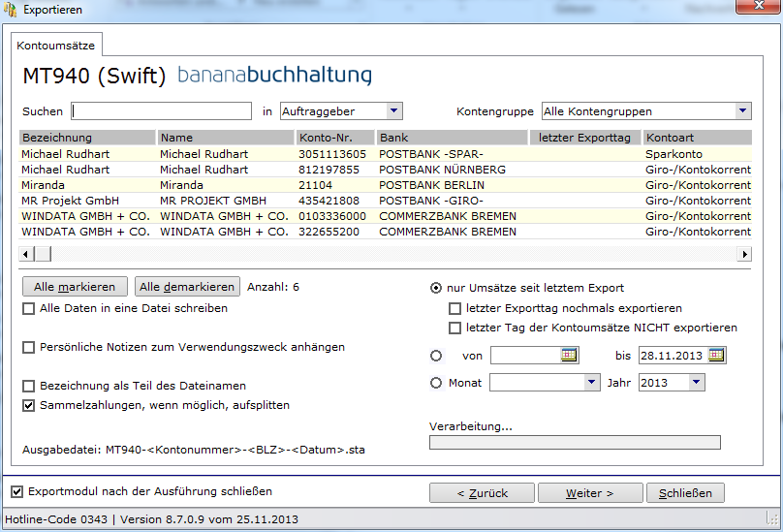Sort by 'Konto-Nr.' column header

click(335, 138)
